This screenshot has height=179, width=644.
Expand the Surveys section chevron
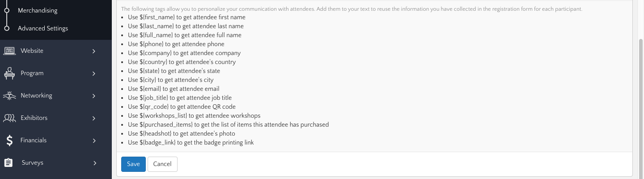click(x=94, y=163)
